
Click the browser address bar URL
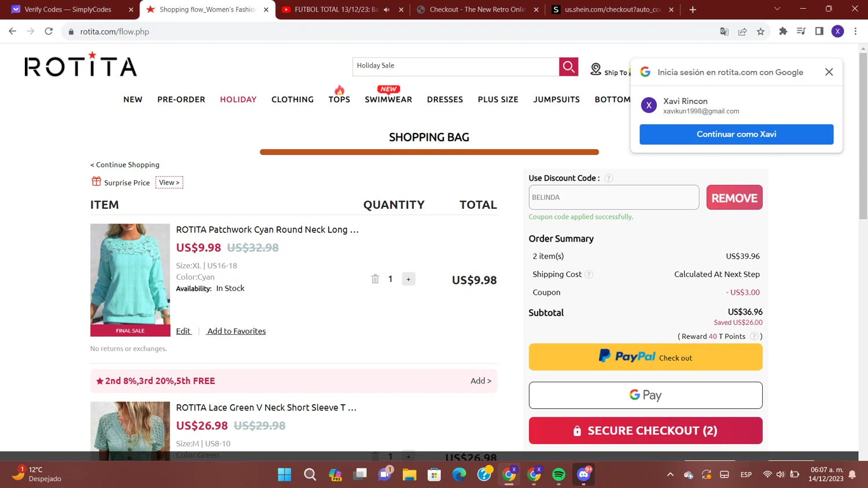pos(115,31)
